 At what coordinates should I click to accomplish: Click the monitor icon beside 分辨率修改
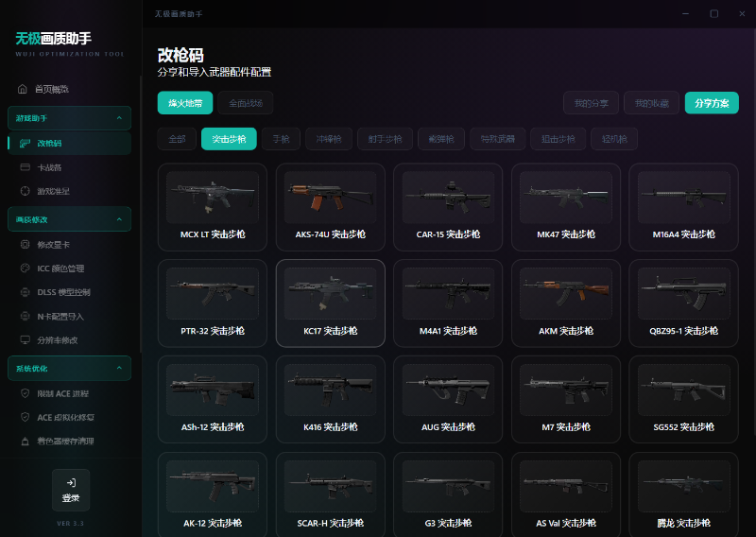[x=26, y=340]
